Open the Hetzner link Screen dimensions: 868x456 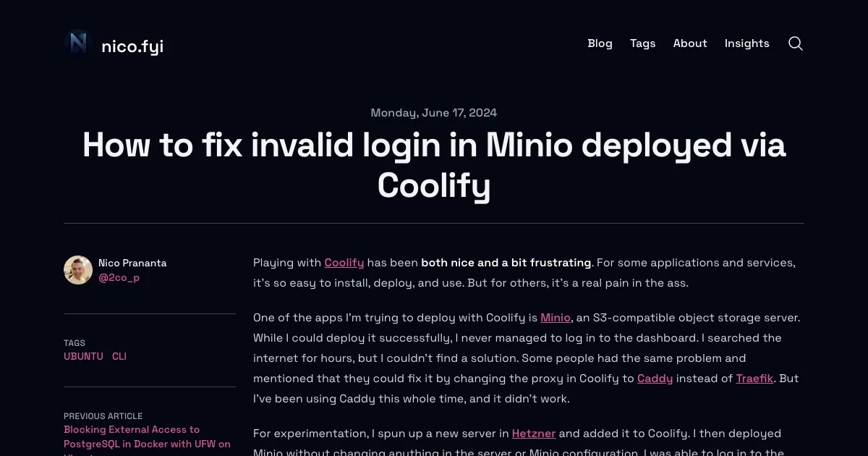[x=533, y=434]
